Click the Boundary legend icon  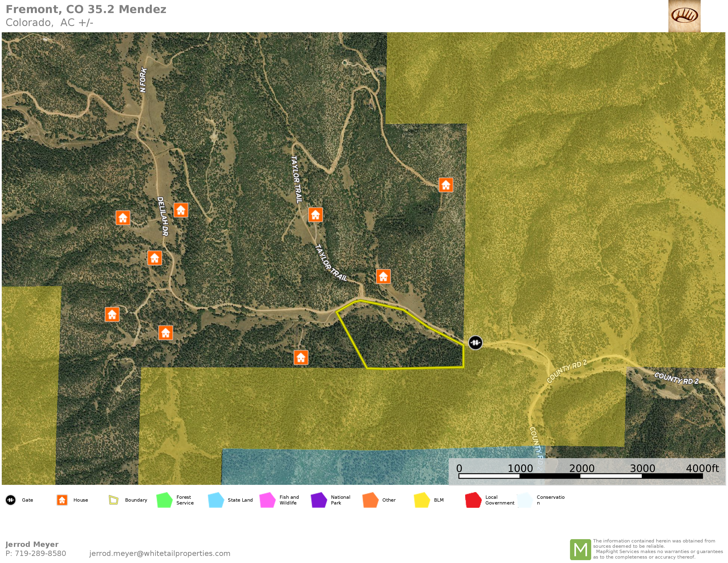[x=113, y=500]
